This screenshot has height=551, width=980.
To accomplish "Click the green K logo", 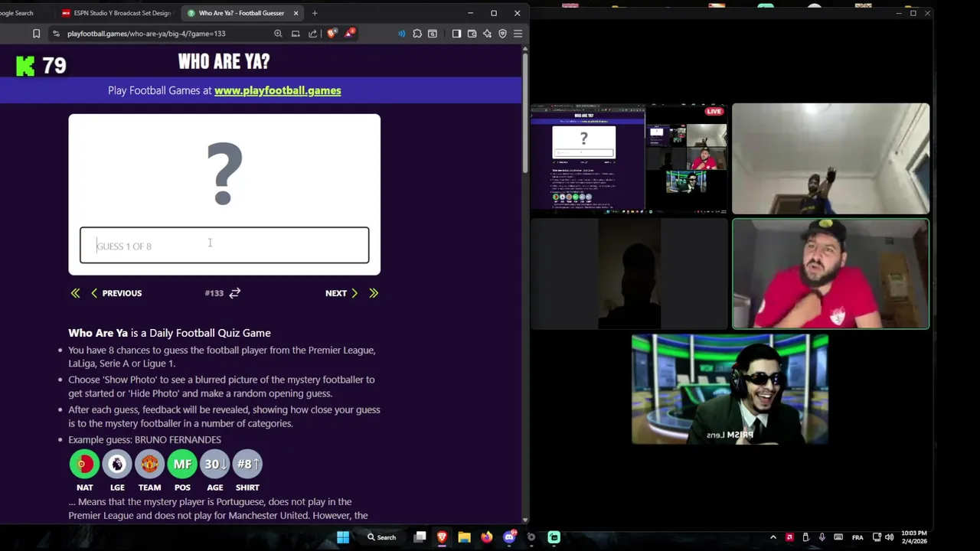I will (x=25, y=66).
